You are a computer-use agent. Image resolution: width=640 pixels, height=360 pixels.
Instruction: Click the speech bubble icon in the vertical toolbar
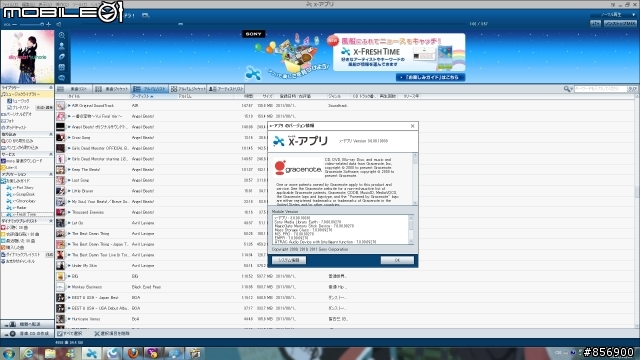point(62,78)
